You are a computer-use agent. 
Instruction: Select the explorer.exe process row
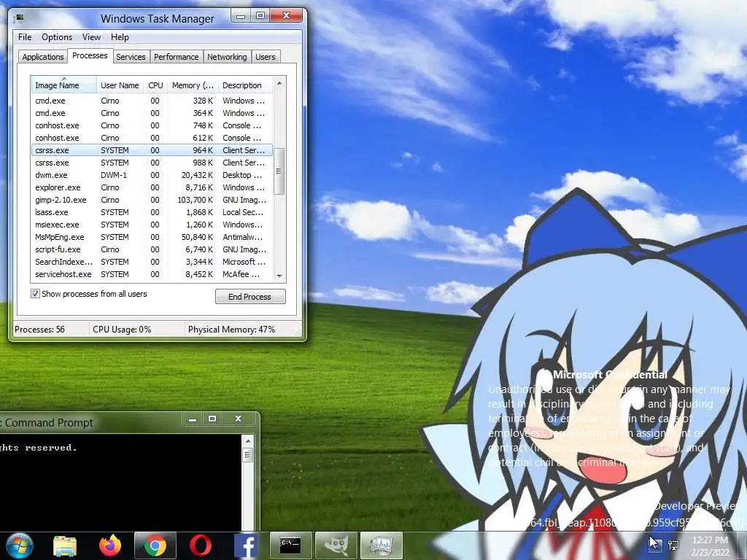(152, 187)
